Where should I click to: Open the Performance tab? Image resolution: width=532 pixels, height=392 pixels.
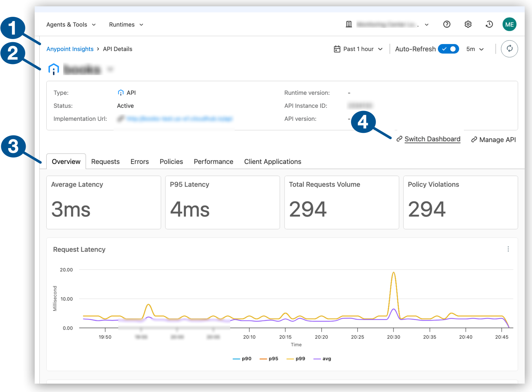point(213,161)
